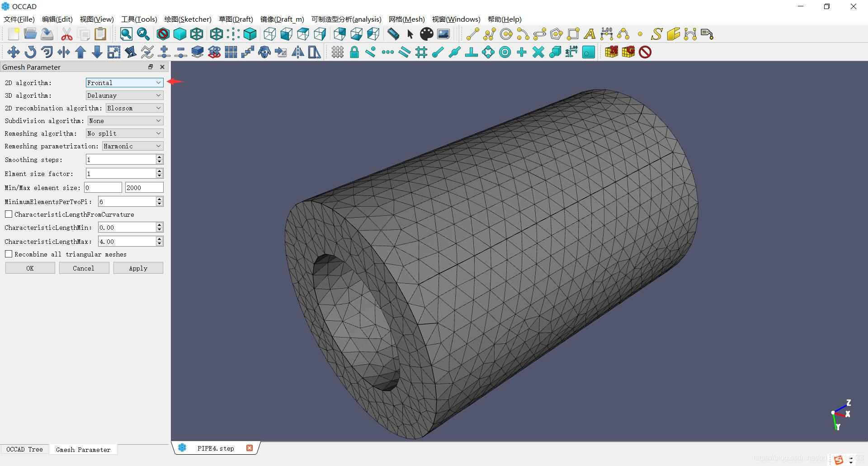This screenshot has height=466, width=868.
Task: Click the ruler measure tool icon
Action: point(393,34)
